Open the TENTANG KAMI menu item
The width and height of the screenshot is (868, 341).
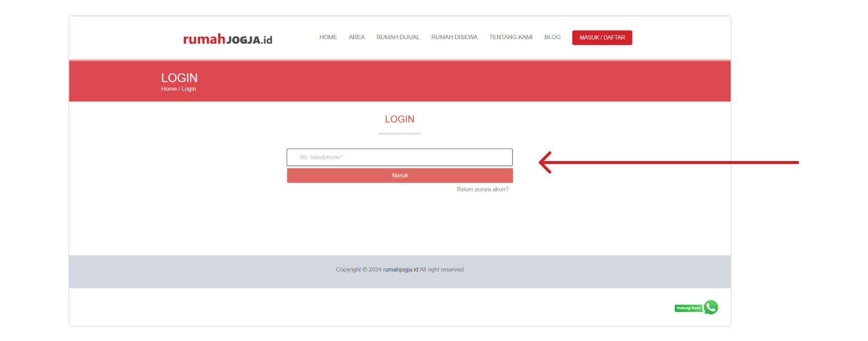point(511,37)
